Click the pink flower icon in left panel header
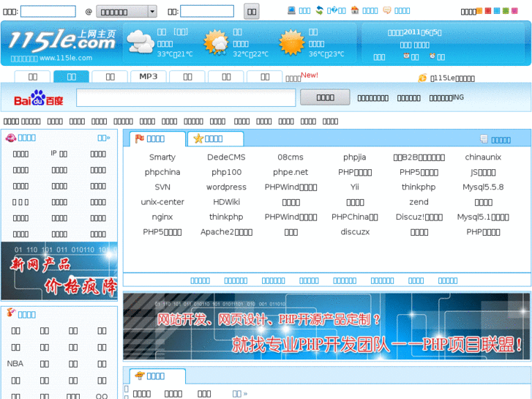The image size is (532, 399). (x=11, y=138)
